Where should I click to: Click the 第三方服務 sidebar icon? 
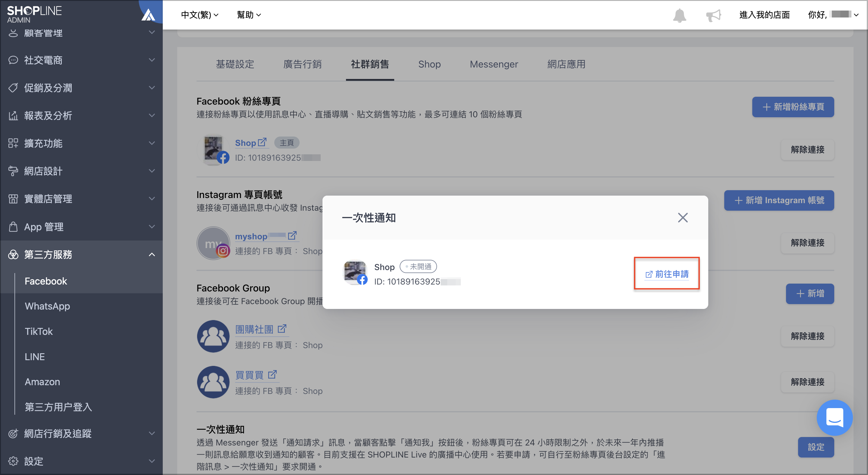click(13, 254)
